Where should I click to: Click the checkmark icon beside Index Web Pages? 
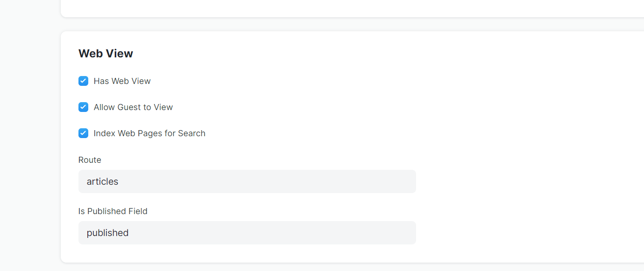point(83,133)
